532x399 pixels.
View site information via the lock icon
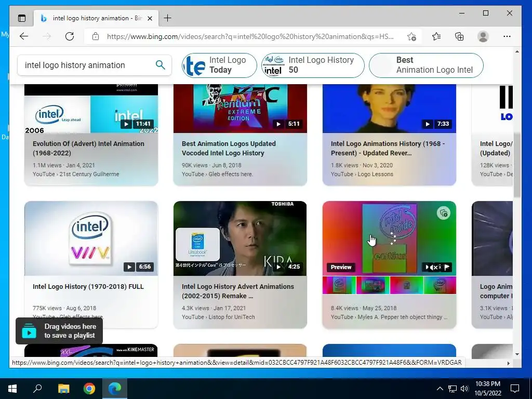96,36
